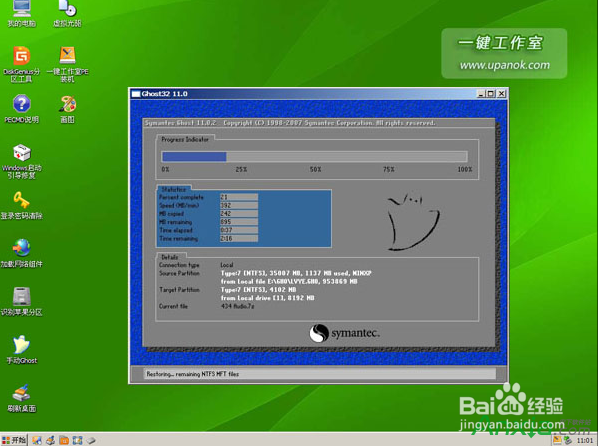598x446 pixels.
Task: Open the Windows启动引导修复 icon
Action: 21,161
